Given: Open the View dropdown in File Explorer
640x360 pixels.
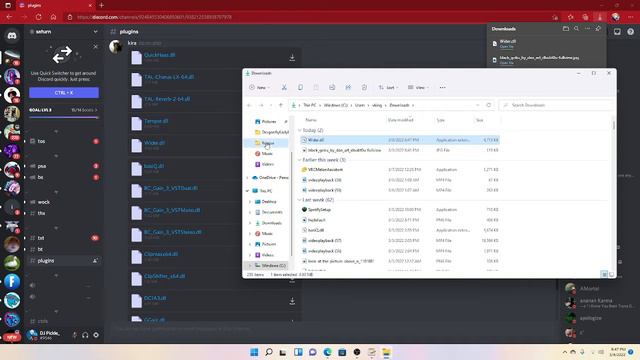Looking at the screenshot, I should [418, 87].
